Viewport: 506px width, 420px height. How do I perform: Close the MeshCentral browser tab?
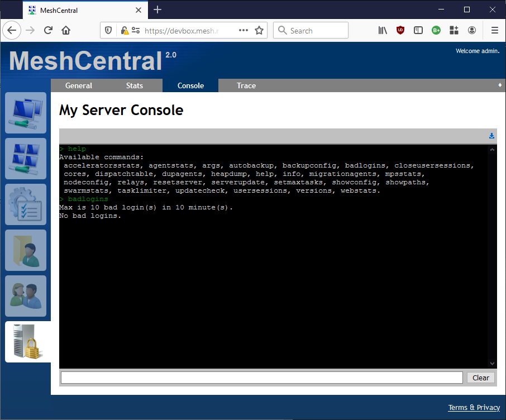pos(139,10)
